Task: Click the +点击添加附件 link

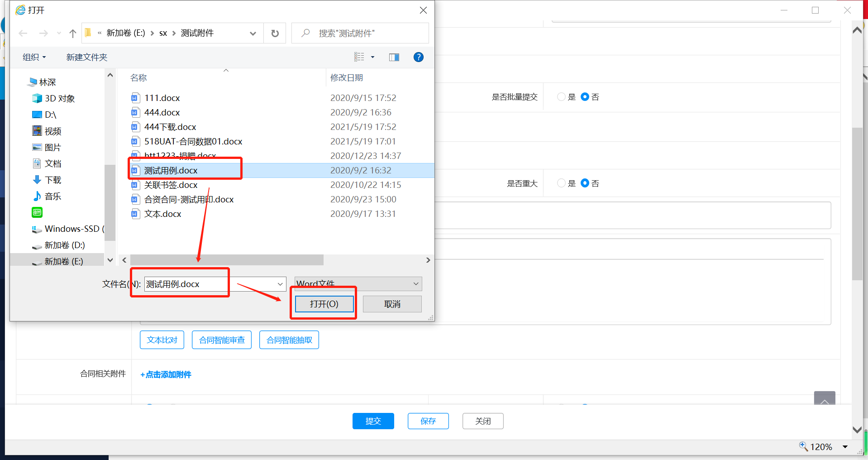Action: click(166, 374)
